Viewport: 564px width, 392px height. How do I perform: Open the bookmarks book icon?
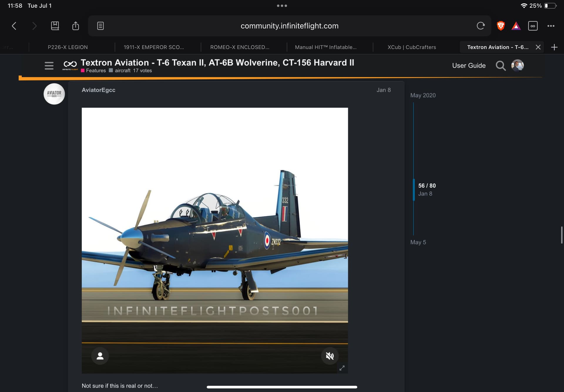pyautogui.click(x=55, y=26)
